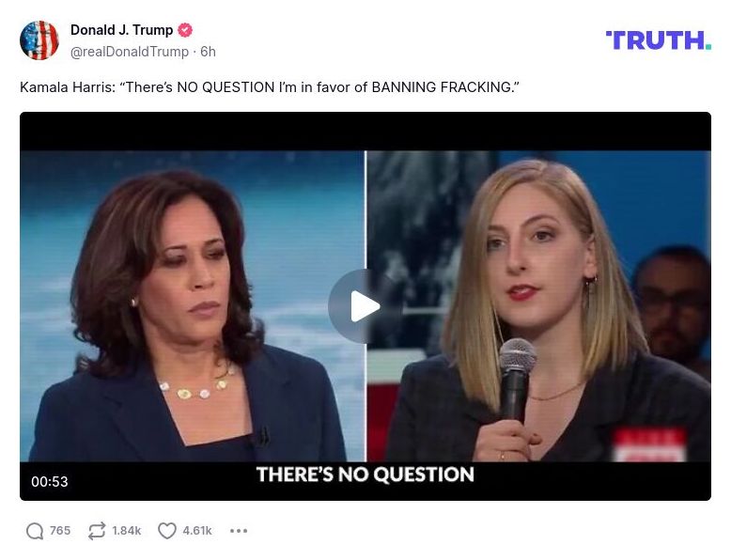
Task: Click the left video frame showing dark-haired woman
Action: point(192,306)
